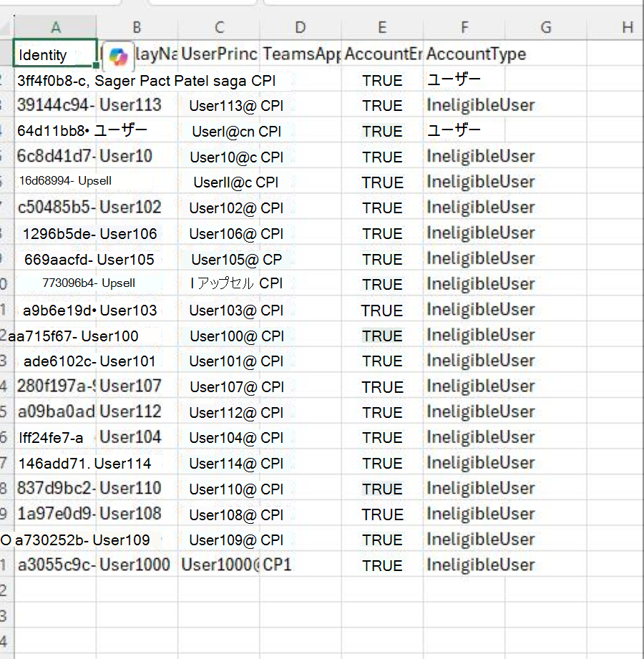Select the User104 display name cell

(x=137, y=437)
